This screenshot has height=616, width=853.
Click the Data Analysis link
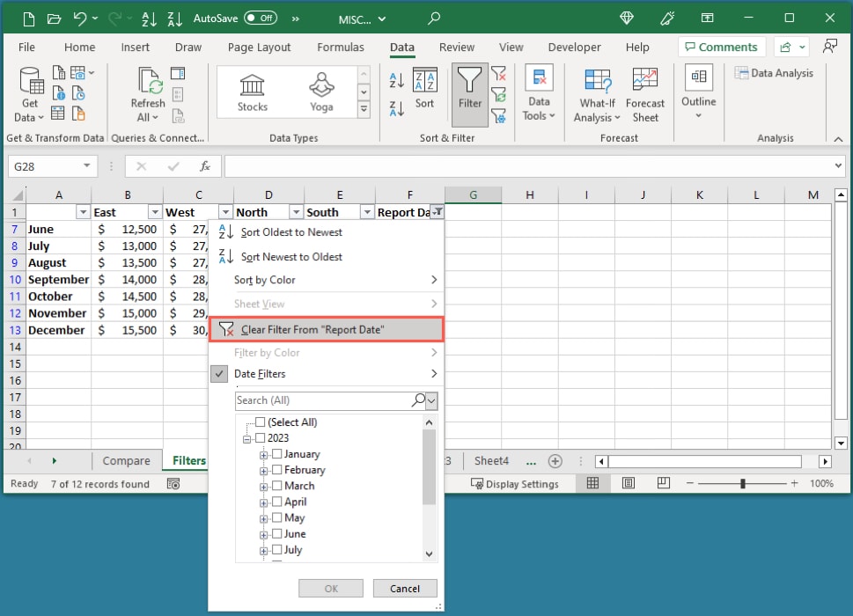[x=774, y=73]
